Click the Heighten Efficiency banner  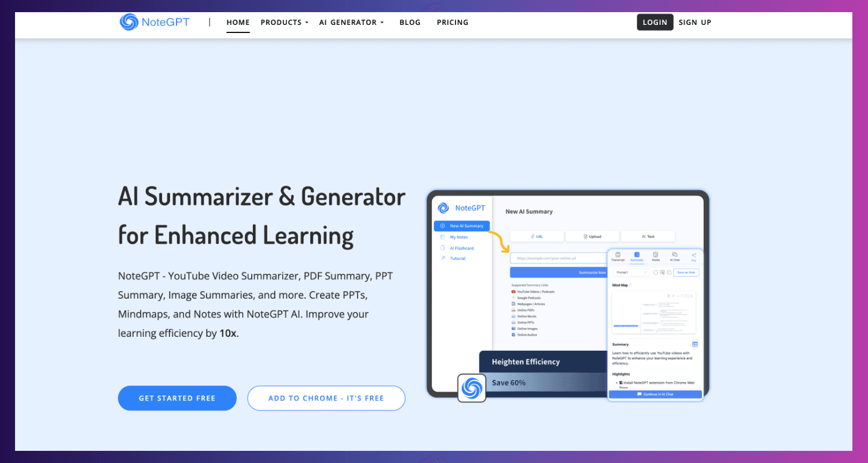pos(543,362)
